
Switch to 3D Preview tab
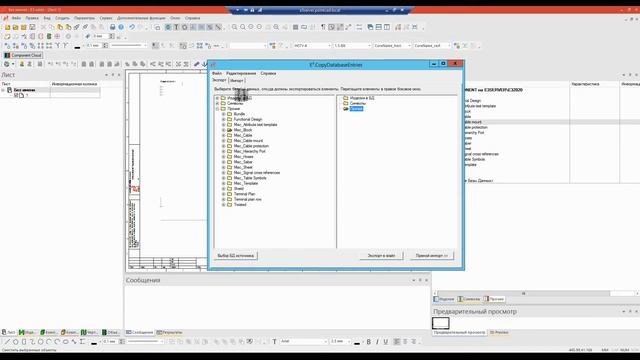point(499,333)
